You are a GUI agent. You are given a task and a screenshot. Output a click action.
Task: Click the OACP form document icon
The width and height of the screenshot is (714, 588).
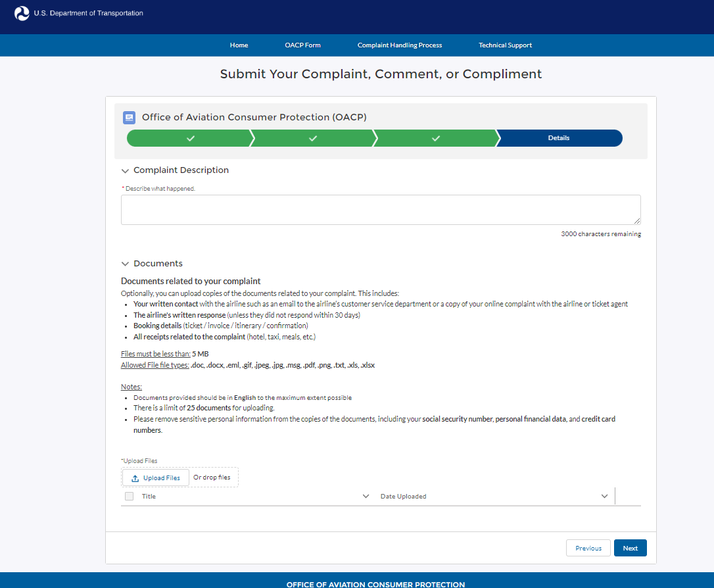coord(130,118)
